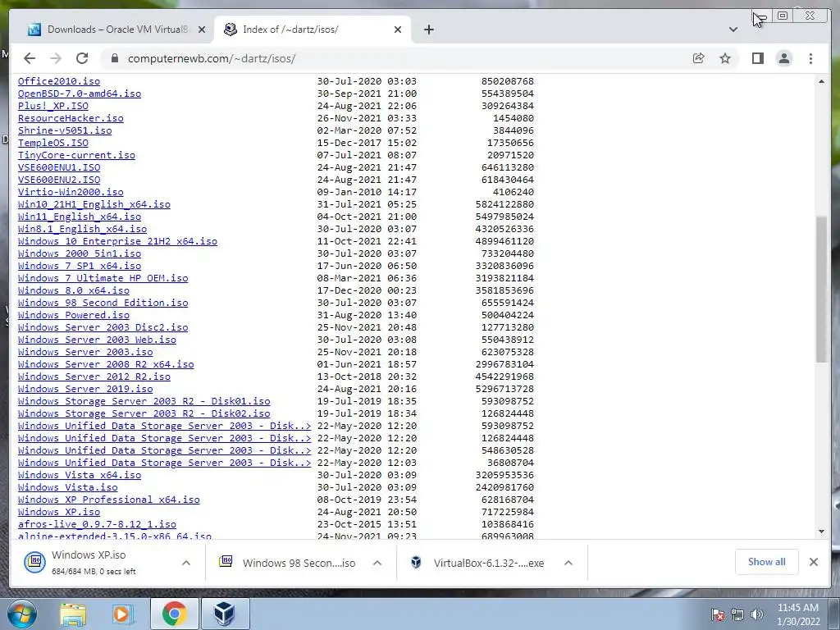The image size is (840, 630).
Task: Open VirtualBox from the taskbar
Action: (x=225, y=614)
